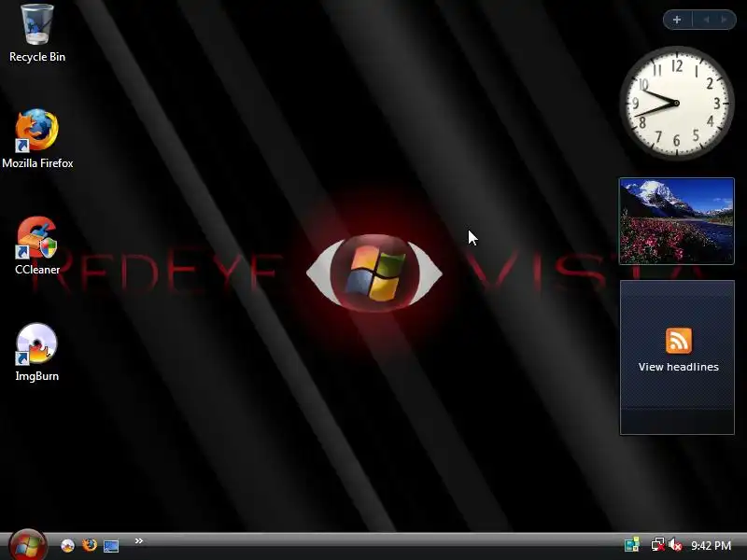Click the analog clock gadget
747x560 pixels.
click(676, 103)
